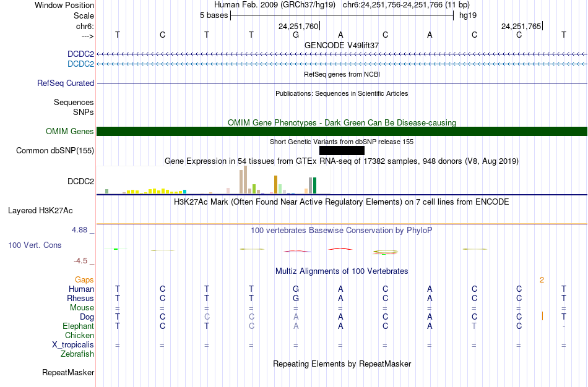Select the light blue DCDC2 transcript label
588x387 pixels.
coord(80,64)
